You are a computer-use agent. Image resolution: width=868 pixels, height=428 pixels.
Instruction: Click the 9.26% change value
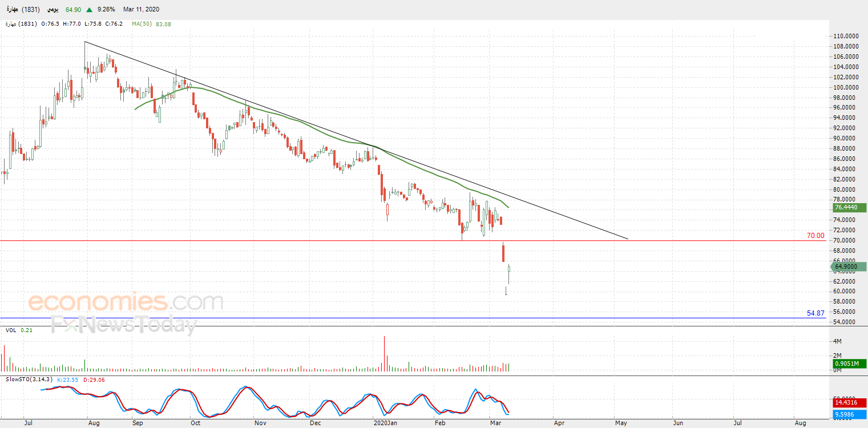click(x=107, y=10)
